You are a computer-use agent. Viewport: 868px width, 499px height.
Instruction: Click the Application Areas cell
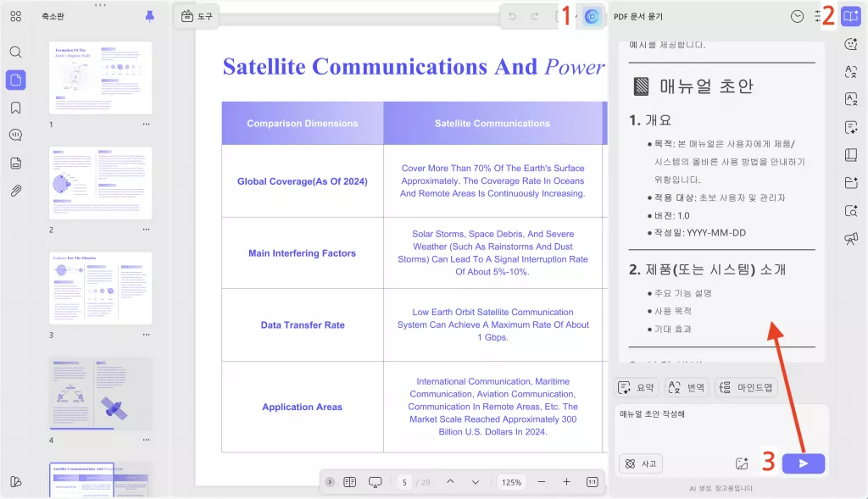pyautogui.click(x=303, y=408)
